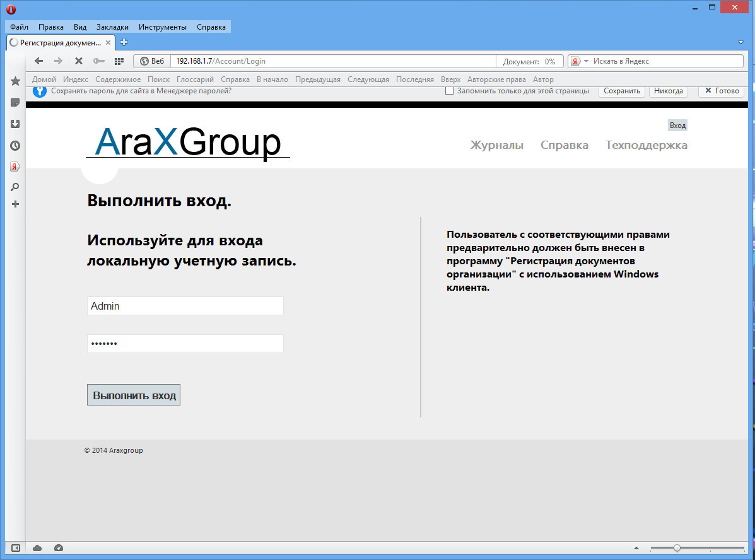Adjust the zoom slider handle
Image resolution: width=755 pixels, height=560 pixels.
[x=677, y=548]
